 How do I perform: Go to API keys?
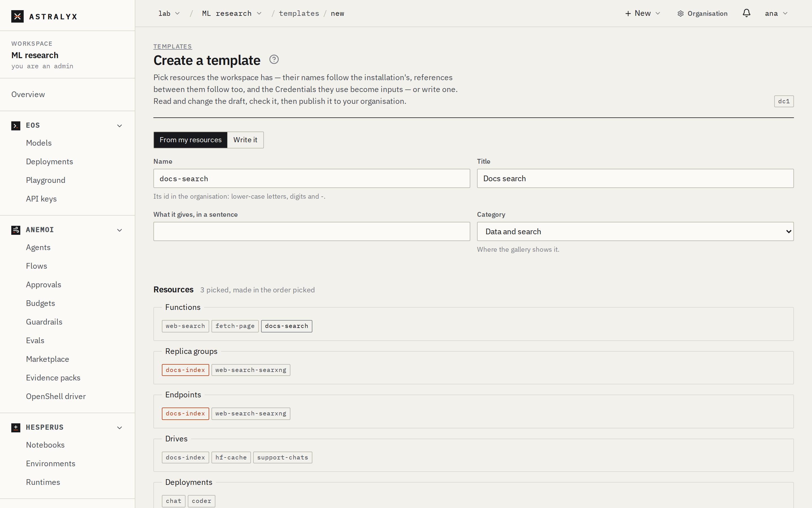[x=41, y=199]
